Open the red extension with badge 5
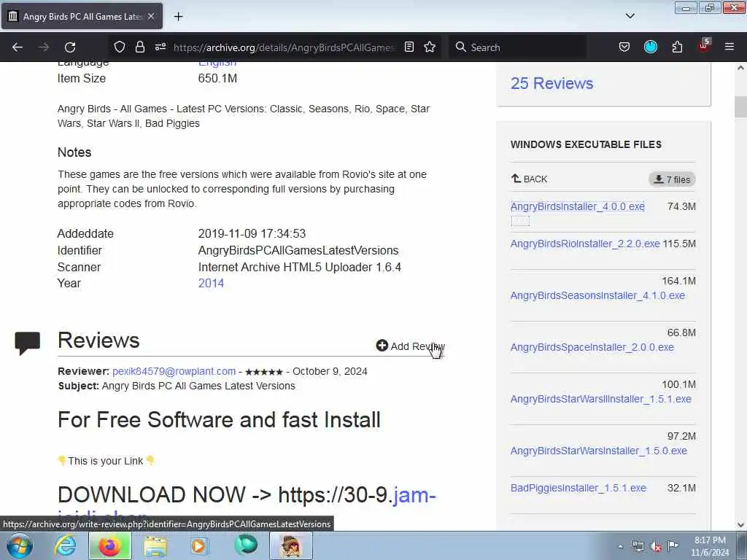The image size is (747, 560). [704, 46]
